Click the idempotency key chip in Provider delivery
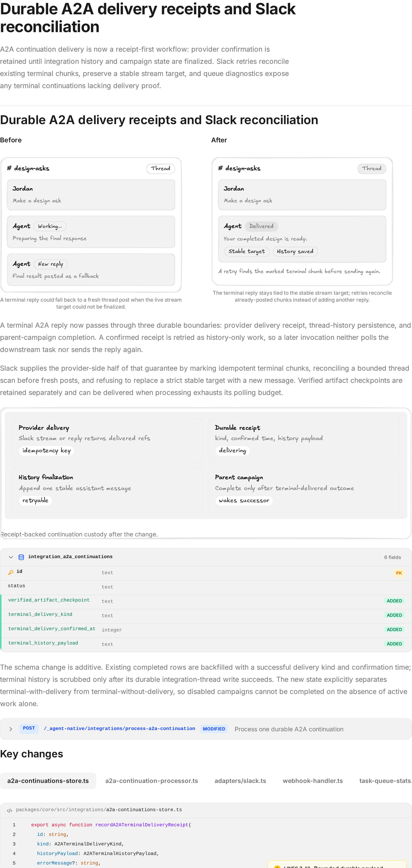Viewport: 412px width, 868px height. [46, 450]
